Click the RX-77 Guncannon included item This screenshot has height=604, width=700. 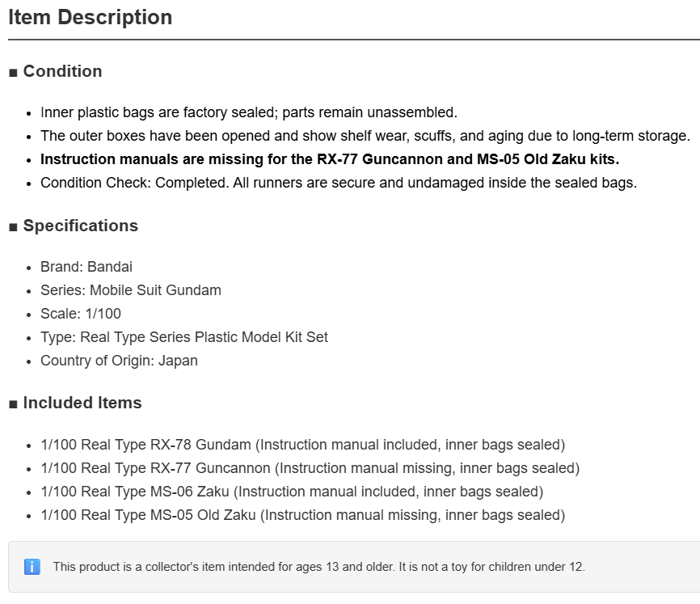310,468
